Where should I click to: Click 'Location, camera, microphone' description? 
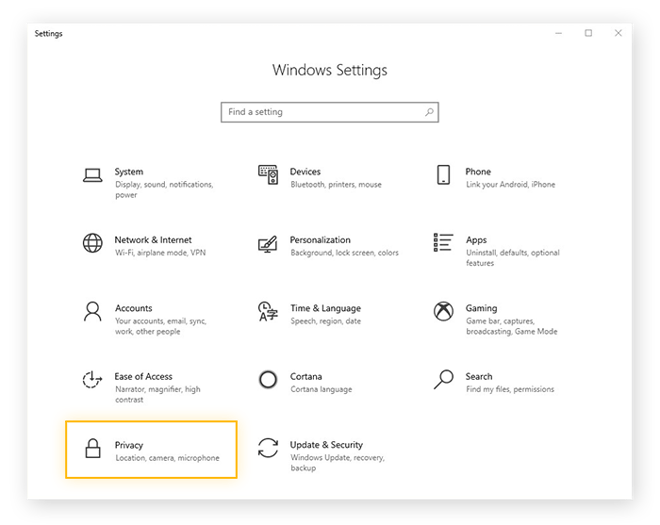[x=167, y=458]
